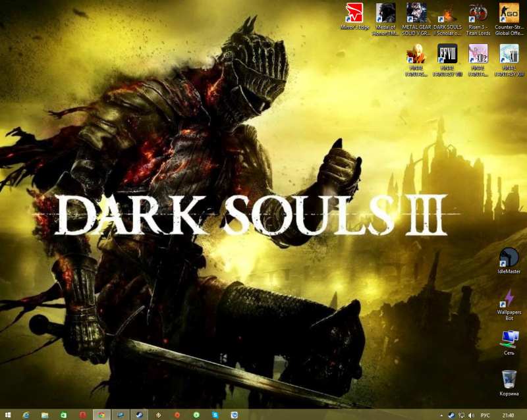
Task: Open the Windows Start button
Action: (x=8, y=415)
